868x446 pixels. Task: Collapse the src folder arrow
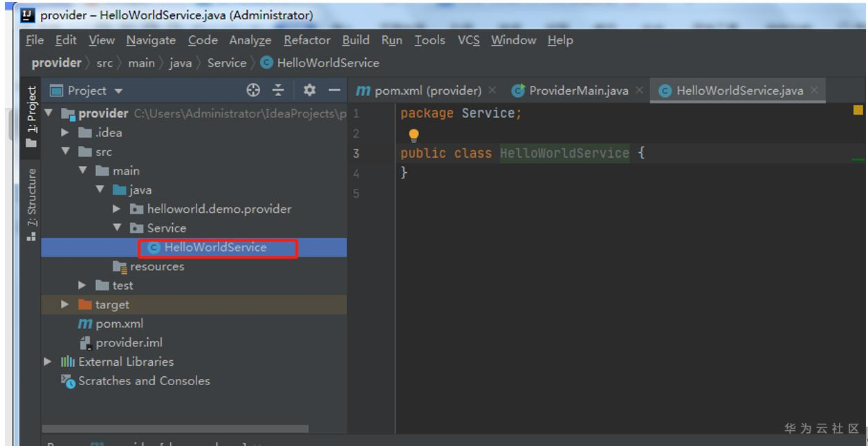(x=66, y=151)
